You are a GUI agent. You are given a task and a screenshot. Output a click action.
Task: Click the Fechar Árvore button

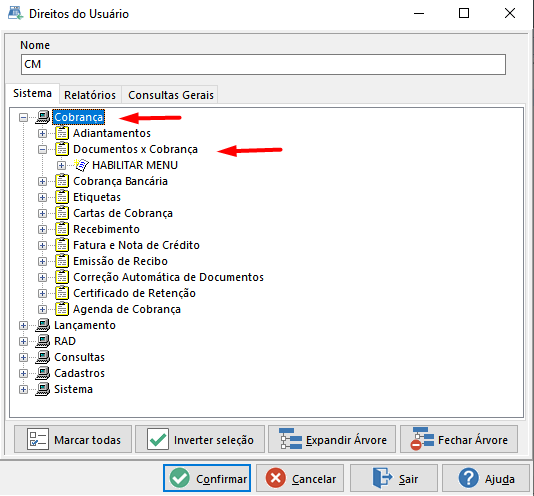click(459, 439)
